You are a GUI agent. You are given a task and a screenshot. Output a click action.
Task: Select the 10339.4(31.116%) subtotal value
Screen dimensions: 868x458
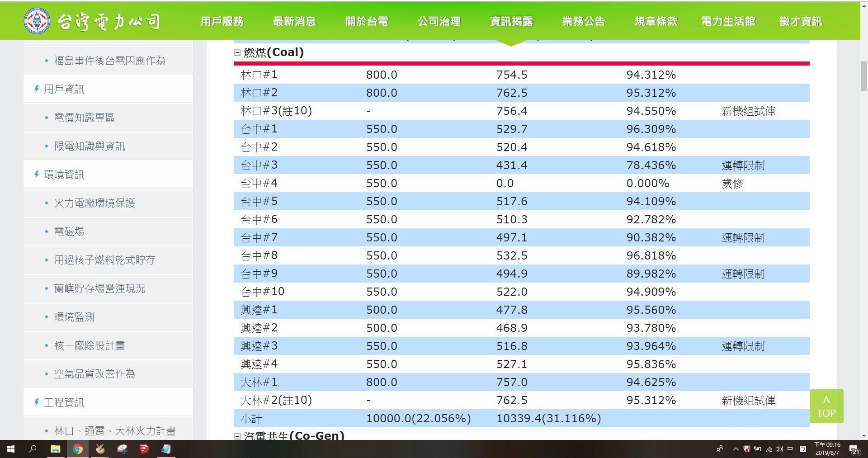coord(549,418)
